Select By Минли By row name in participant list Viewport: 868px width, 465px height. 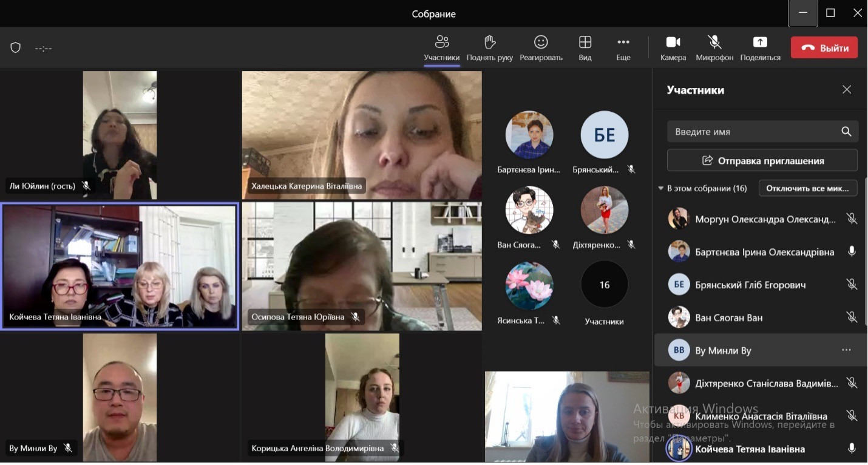pos(723,350)
